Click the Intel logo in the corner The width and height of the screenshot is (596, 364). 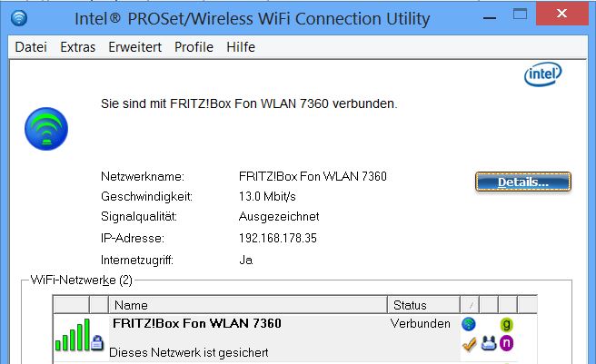542,74
